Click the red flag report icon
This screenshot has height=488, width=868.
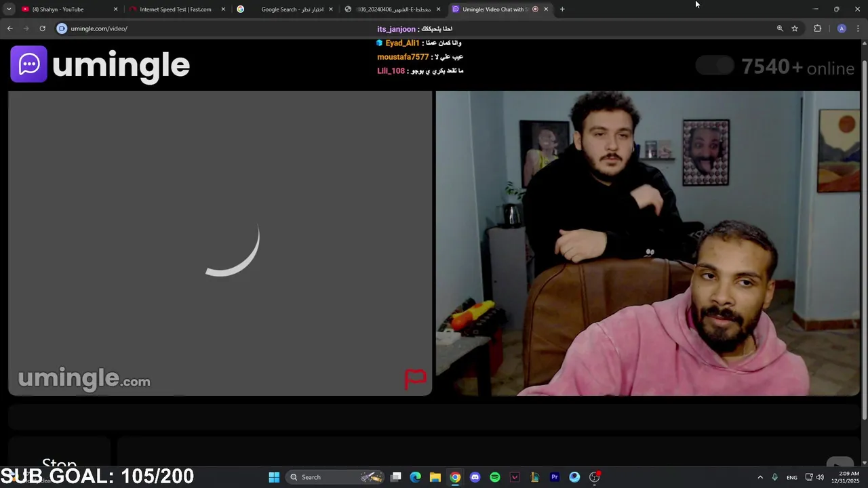pos(415,379)
